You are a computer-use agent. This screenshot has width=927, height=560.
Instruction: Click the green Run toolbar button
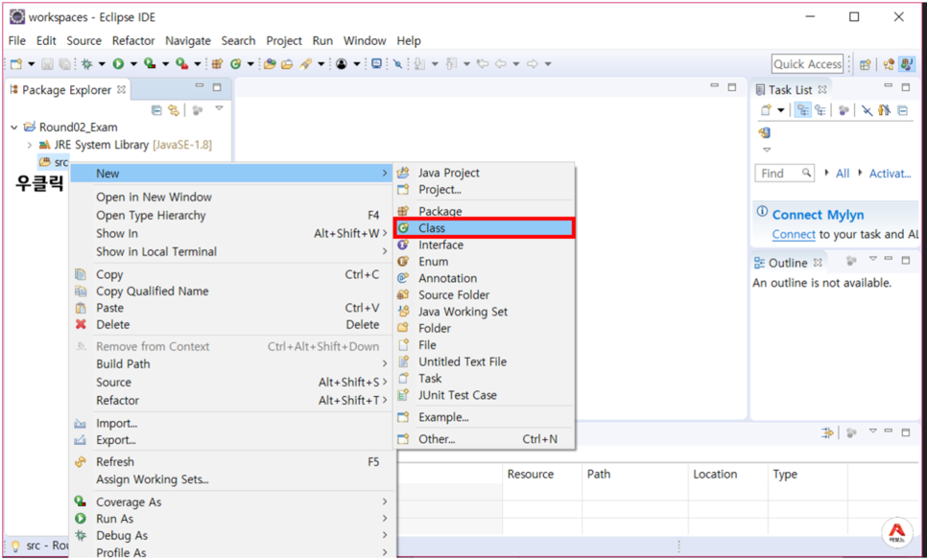click(x=118, y=64)
